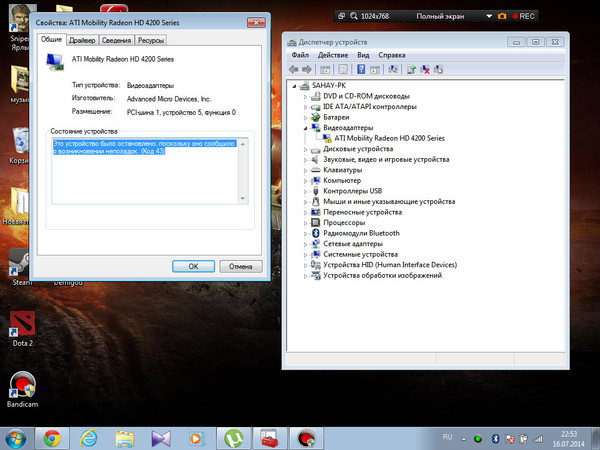Click the Bandicam camera screenshot icon
The width and height of the screenshot is (600, 450).
point(502,16)
